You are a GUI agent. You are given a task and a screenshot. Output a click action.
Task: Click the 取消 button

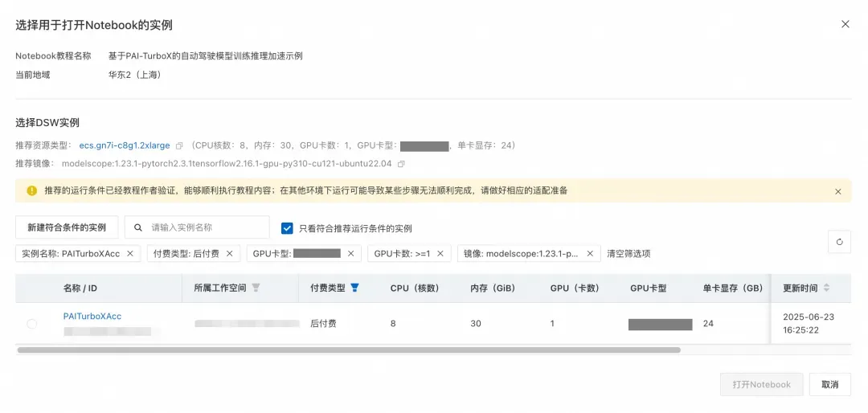coord(829,384)
